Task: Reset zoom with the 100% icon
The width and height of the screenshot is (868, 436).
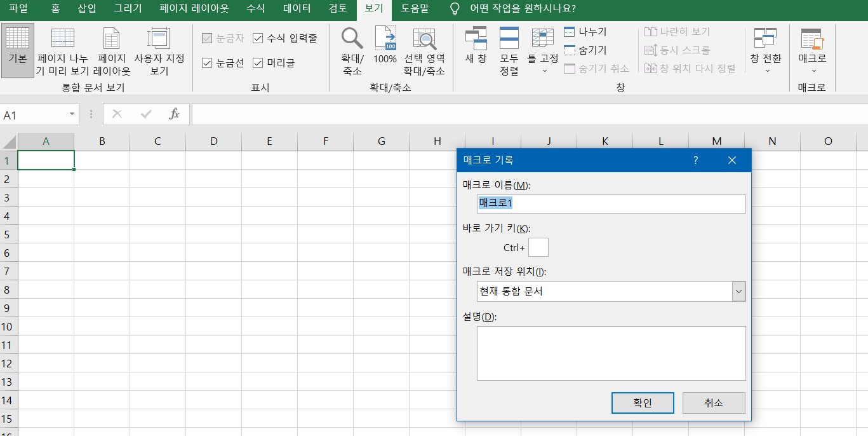Action: [385, 39]
